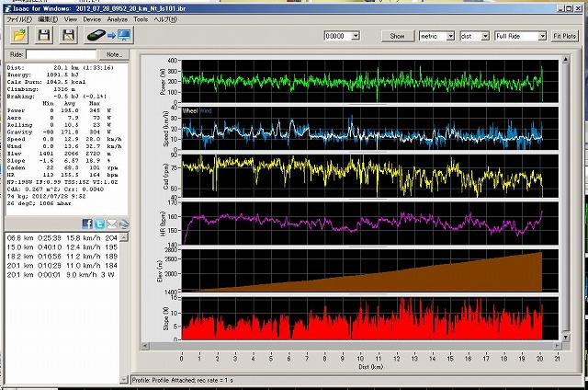The width and height of the screenshot is (588, 390).
Task: Open the Tools menu
Action: click(x=141, y=18)
